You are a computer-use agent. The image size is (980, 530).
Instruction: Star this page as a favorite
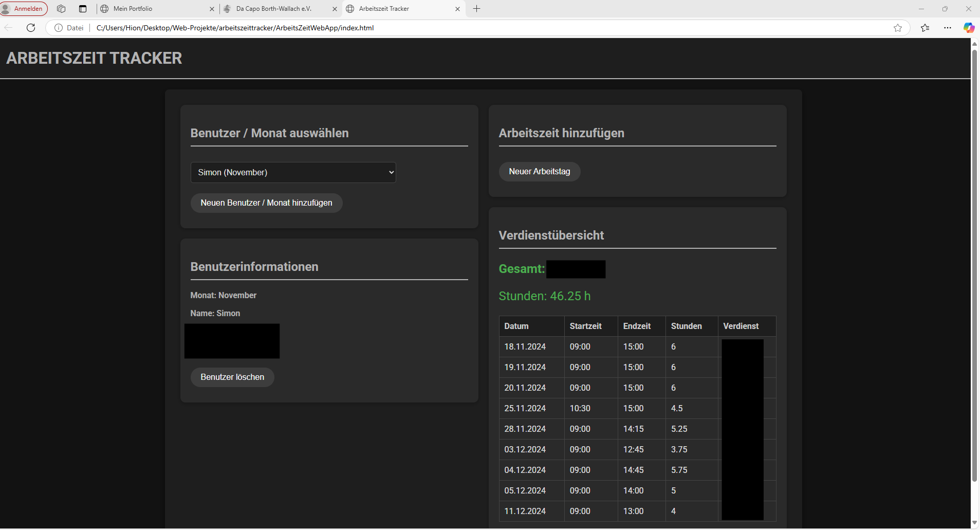(897, 28)
